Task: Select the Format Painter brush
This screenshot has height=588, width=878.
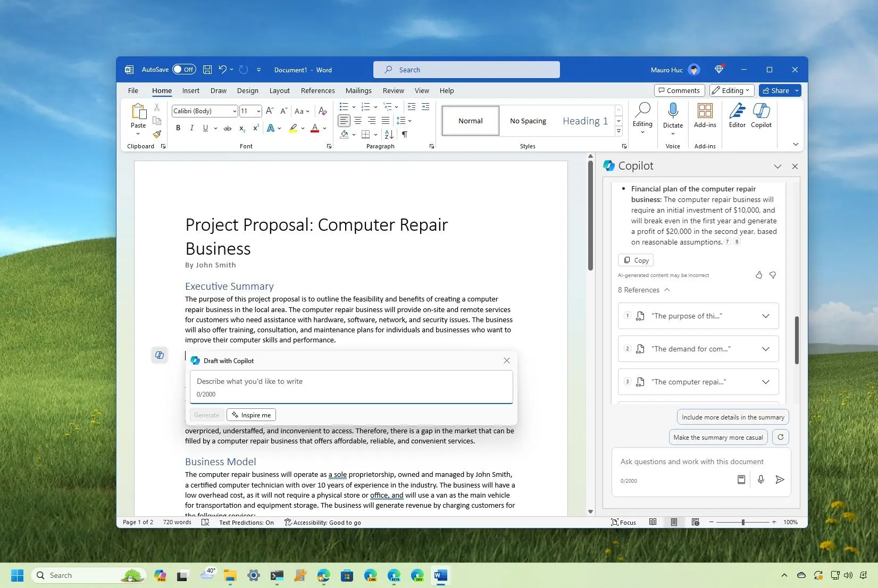Action: click(157, 134)
